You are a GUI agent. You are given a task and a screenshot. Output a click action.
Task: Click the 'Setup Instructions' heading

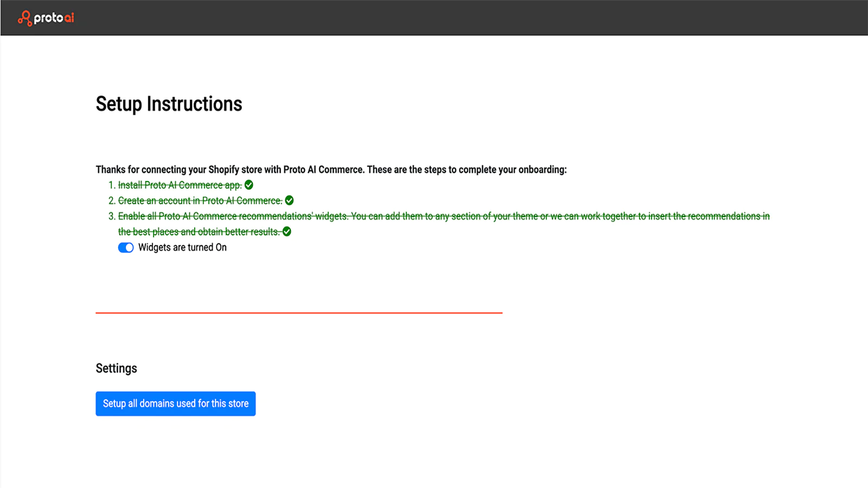[169, 104]
